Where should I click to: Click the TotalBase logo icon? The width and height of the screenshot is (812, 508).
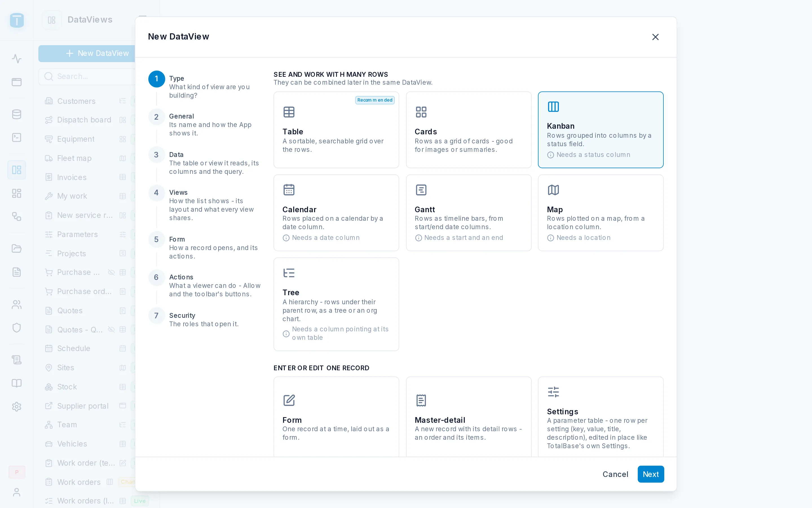click(x=17, y=20)
